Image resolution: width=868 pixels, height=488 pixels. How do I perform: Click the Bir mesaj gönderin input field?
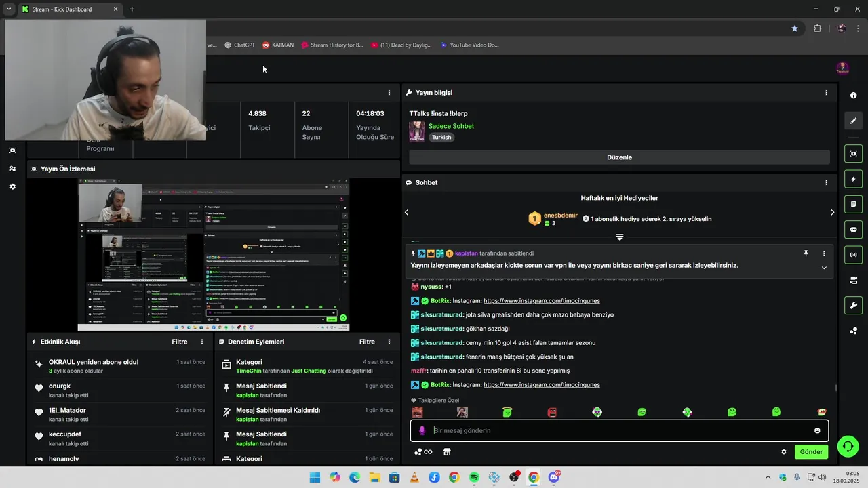point(619,430)
